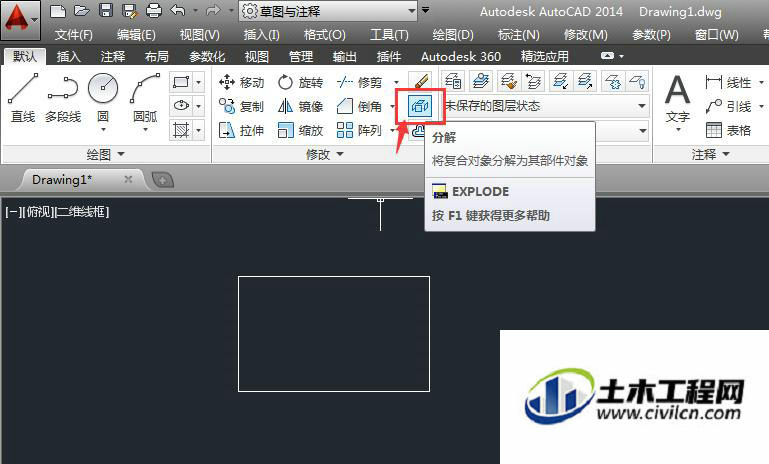This screenshot has height=464, width=769.
Task: Activate the Copy (复制) tool
Action: coord(241,106)
